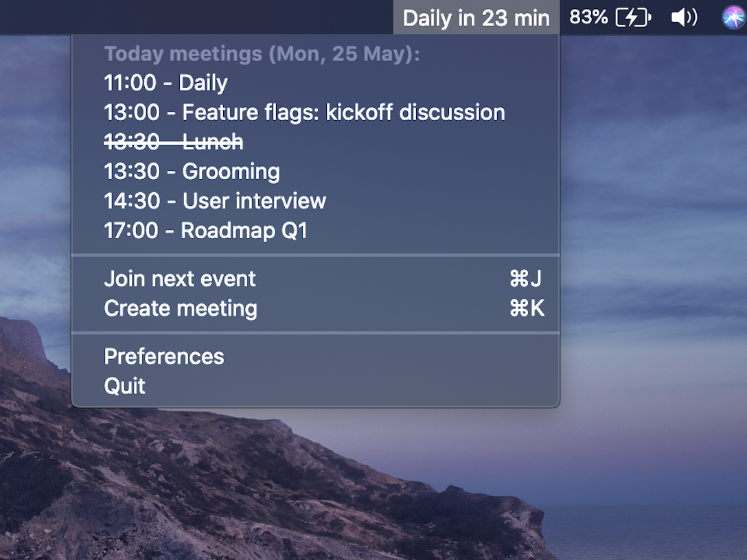Click the crossed-out 13:30 Lunch event

[x=173, y=142]
